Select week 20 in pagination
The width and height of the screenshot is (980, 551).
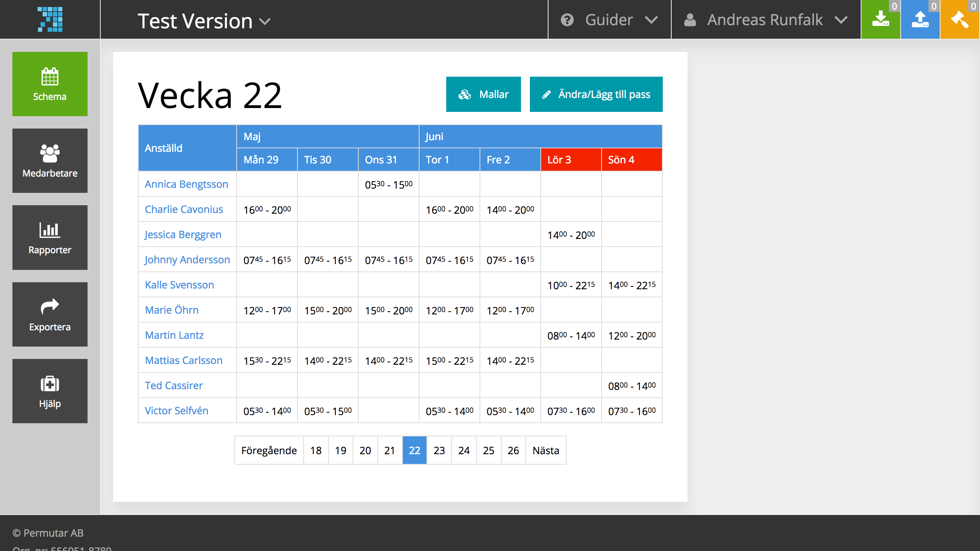click(x=365, y=450)
